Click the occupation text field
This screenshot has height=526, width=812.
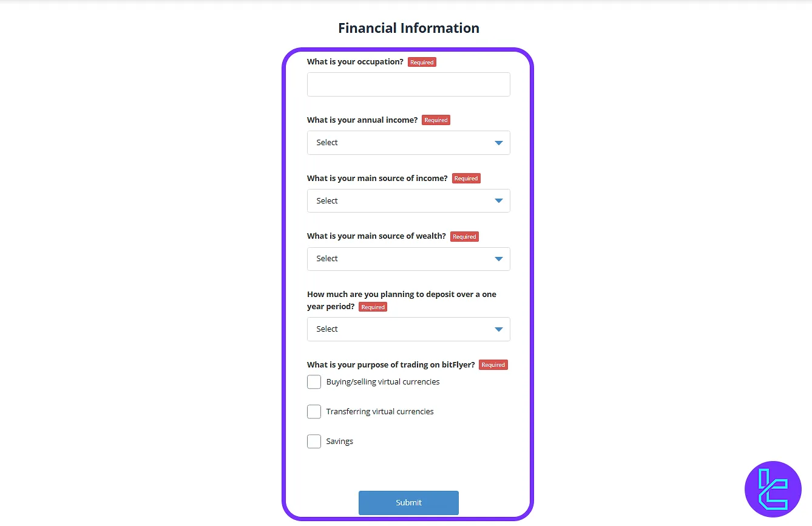[408, 84]
